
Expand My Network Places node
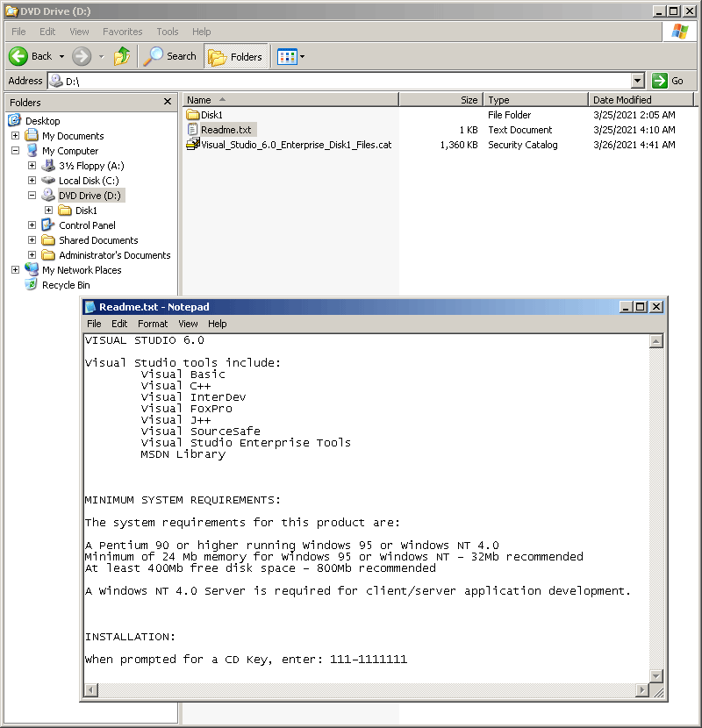coord(15,270)
